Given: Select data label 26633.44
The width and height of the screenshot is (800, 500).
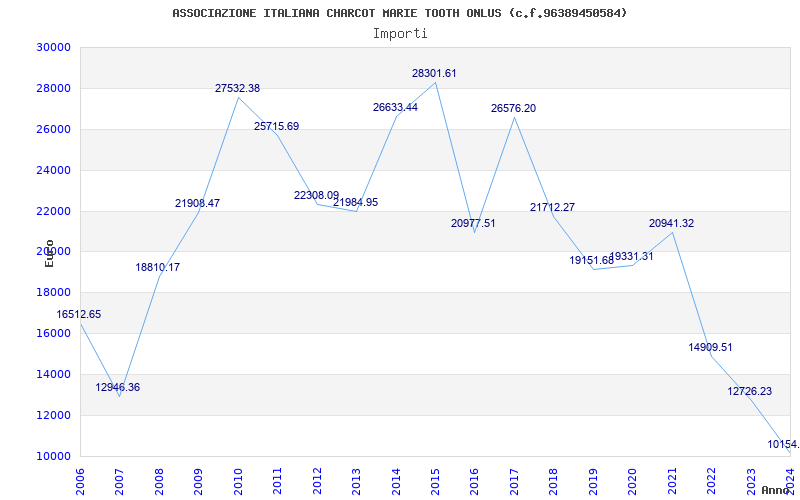Looking at the screenshot, I should [395, 107].
